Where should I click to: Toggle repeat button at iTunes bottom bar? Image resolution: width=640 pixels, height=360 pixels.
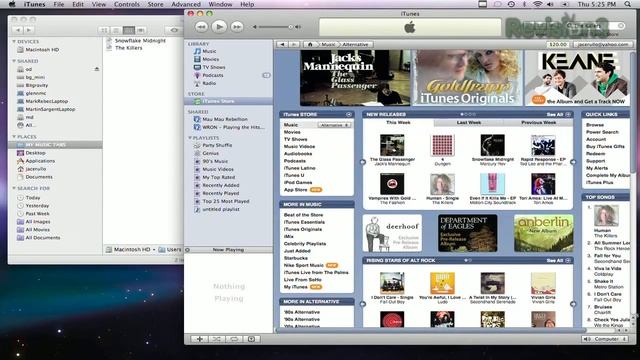click(234, 339)
